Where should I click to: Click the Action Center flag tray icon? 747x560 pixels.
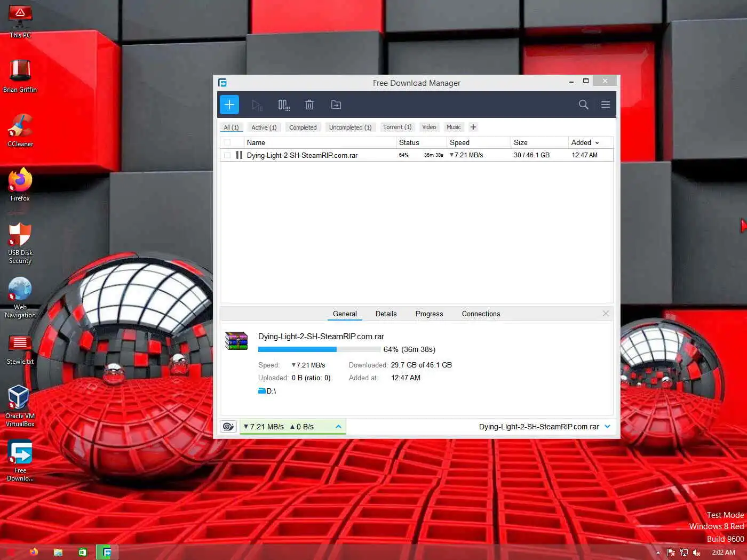coord(671,553)
